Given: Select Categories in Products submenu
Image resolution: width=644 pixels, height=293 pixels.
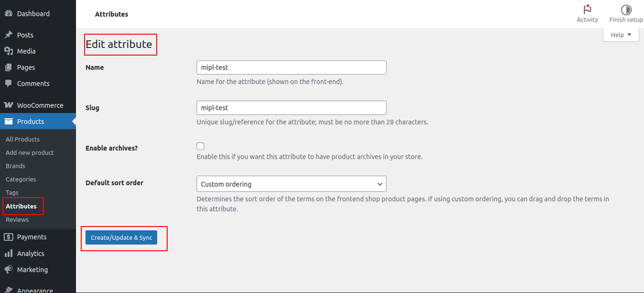Looking at the screenshot, I should click(x=21, y=179).
